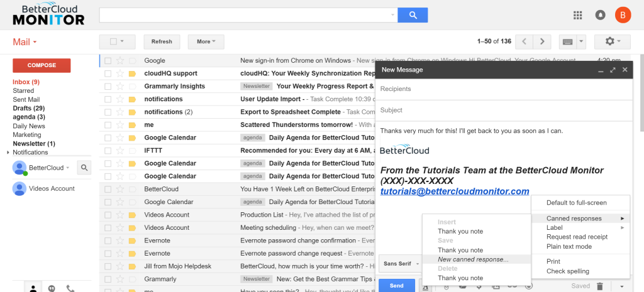Select checkbox for BetterCloud Enterprise email row

pos(108,190)
